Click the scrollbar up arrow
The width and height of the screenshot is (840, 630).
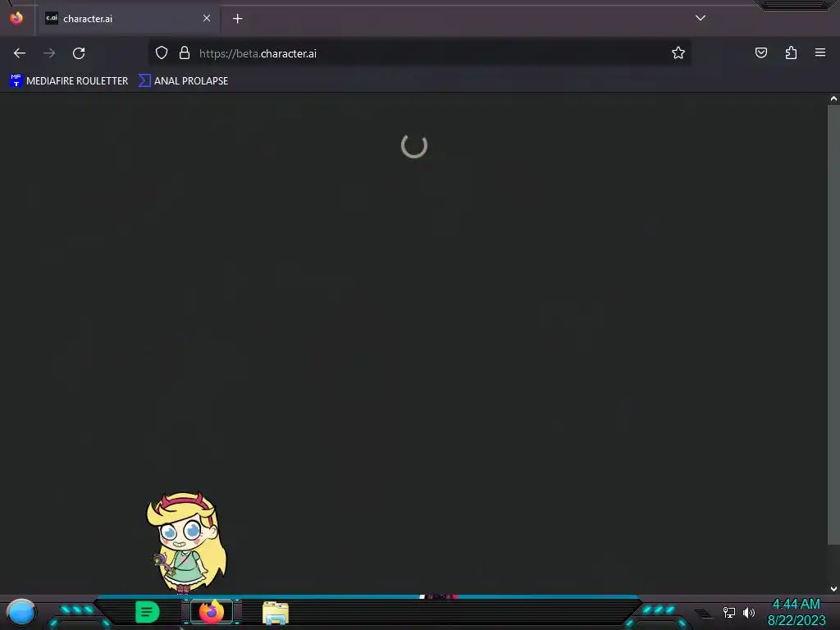click(833, 98)
